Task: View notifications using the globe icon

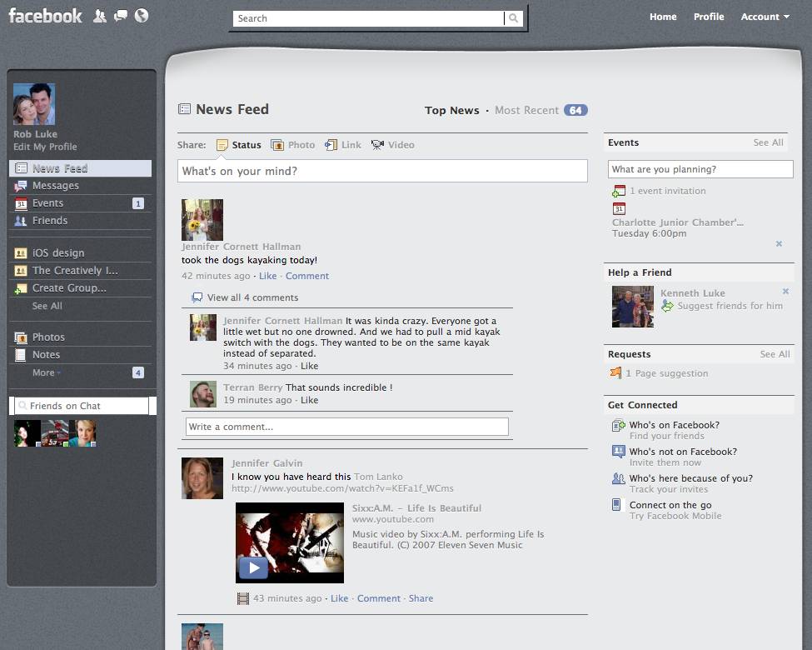Action: tap(141, 16)
